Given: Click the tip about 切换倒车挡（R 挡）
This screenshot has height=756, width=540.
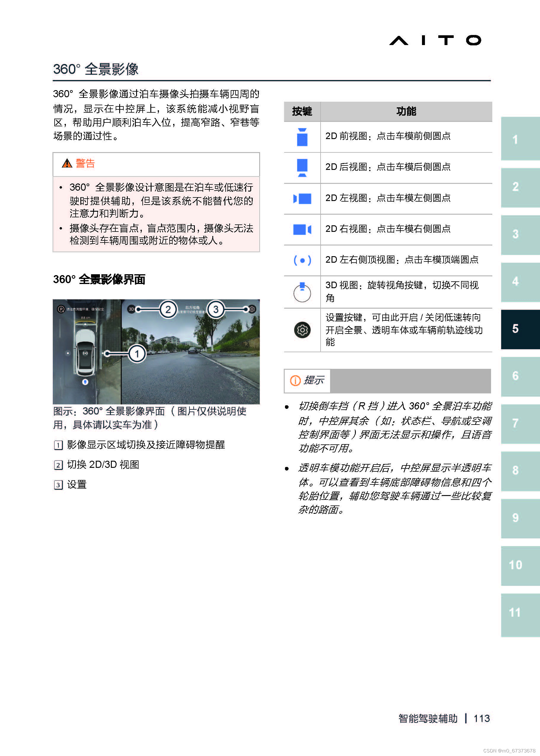Looking at the screenshot, I should [395, 428].
